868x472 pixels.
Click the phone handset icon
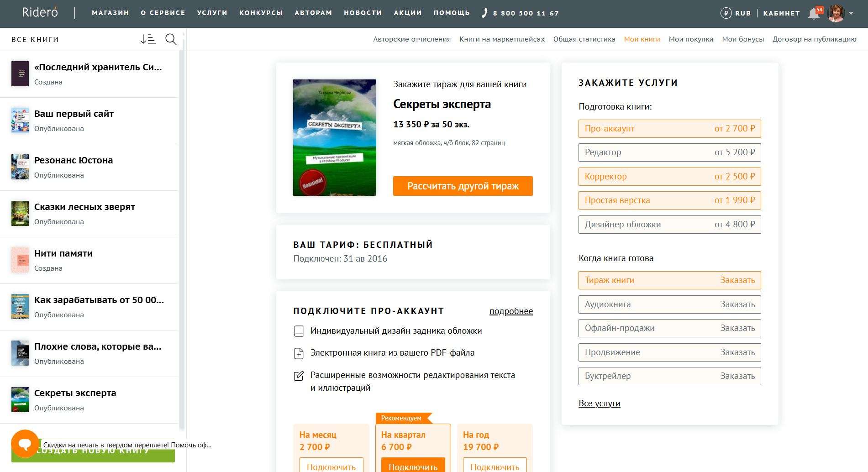(484, 13)
